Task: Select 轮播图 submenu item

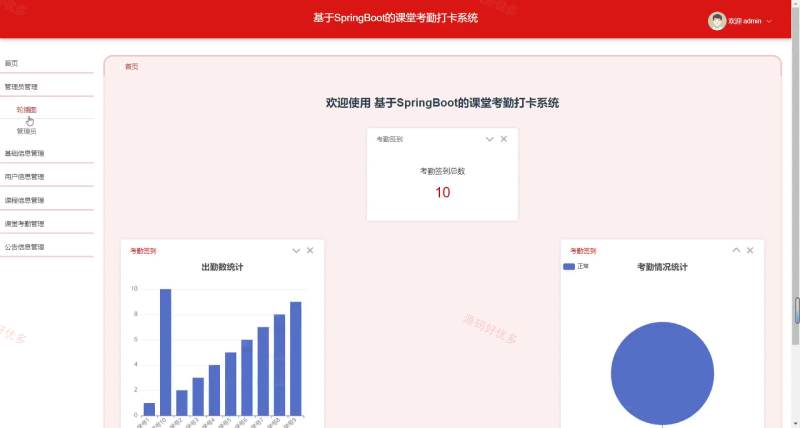Action: coord(27,110)
